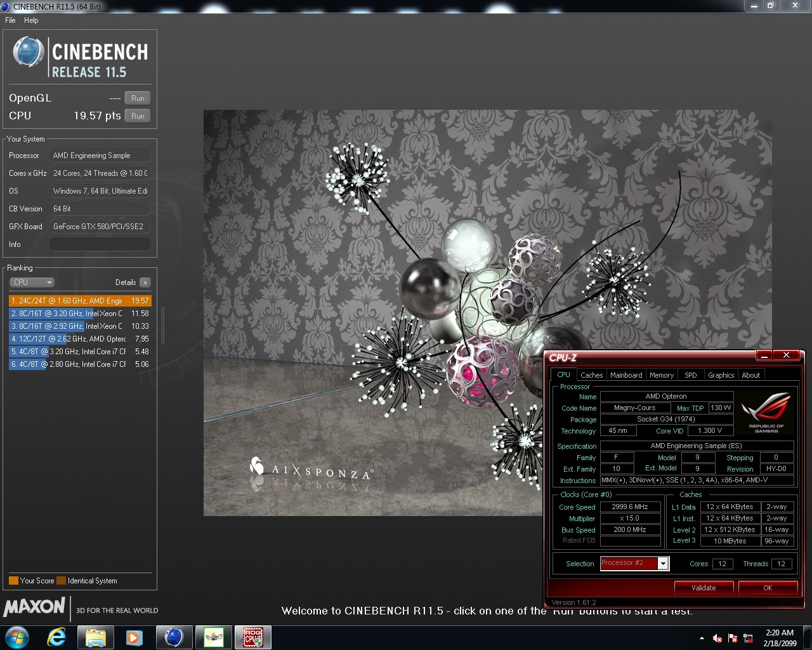Select ranking entry 8C/16T 3.20 GHz Xeon
This screenshot has height=650, width=812.
80,314
